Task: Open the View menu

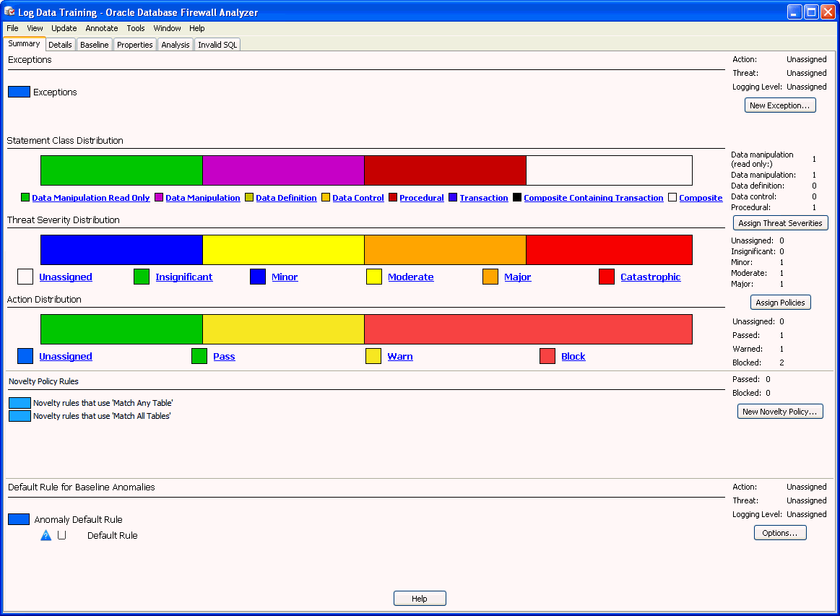Action: tap(35, 28)
